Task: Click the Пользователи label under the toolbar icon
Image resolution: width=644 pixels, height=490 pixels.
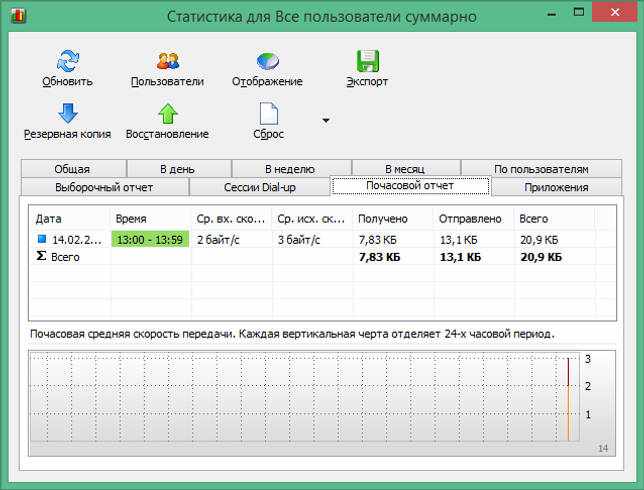Action: pos(168,81)
